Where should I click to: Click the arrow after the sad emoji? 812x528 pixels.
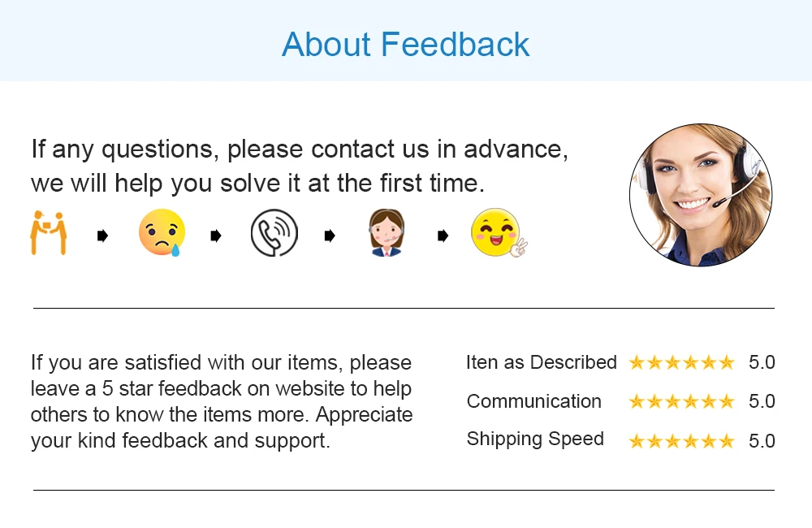click(x=216, y=236)
